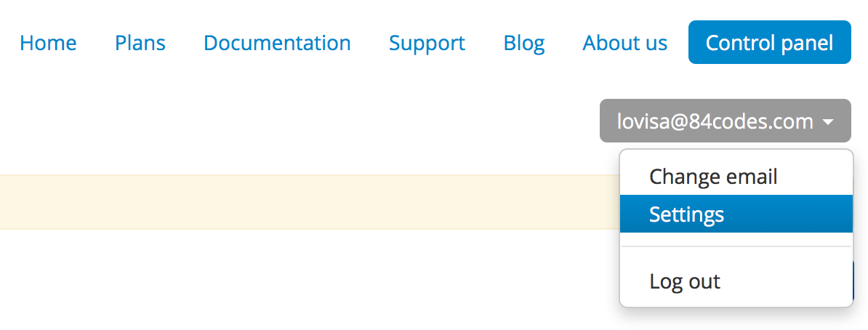Open the Home page link
The height and width of the screenshot is (330, 868).
point(48,43)
